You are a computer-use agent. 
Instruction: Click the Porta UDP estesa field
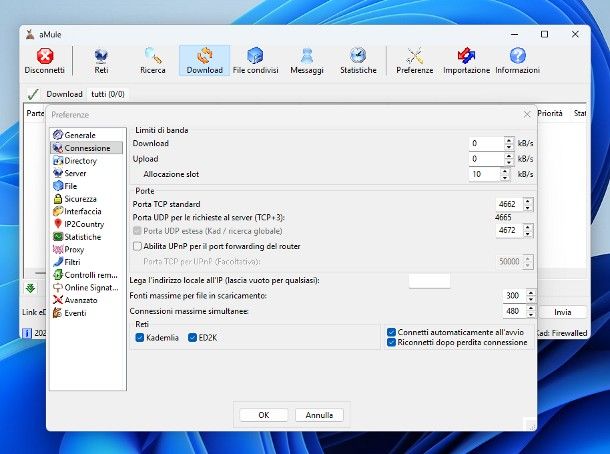(x=509, y=230)
